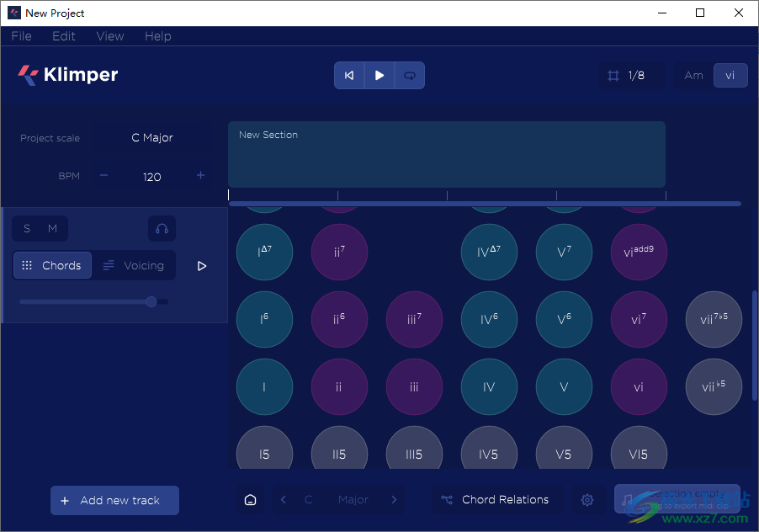Go to the previous scale with the left chevron
Screen dimensions: 759x532
[284, 500]
